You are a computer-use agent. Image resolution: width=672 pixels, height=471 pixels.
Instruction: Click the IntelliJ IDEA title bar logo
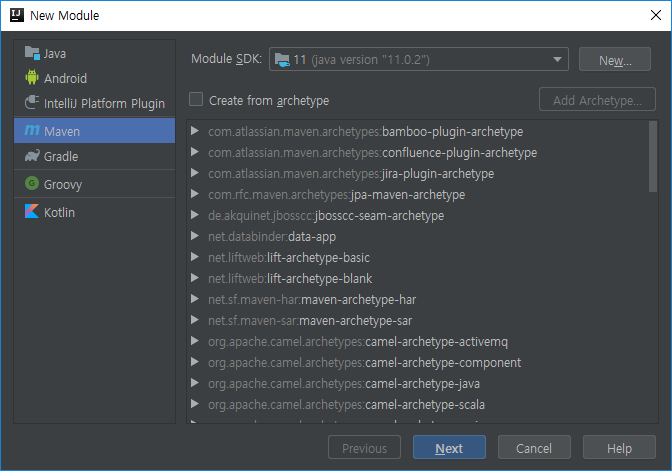[17, 15]
